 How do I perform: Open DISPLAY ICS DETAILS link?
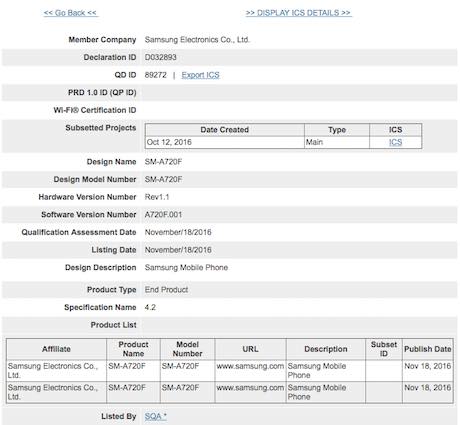pos(298,13)
